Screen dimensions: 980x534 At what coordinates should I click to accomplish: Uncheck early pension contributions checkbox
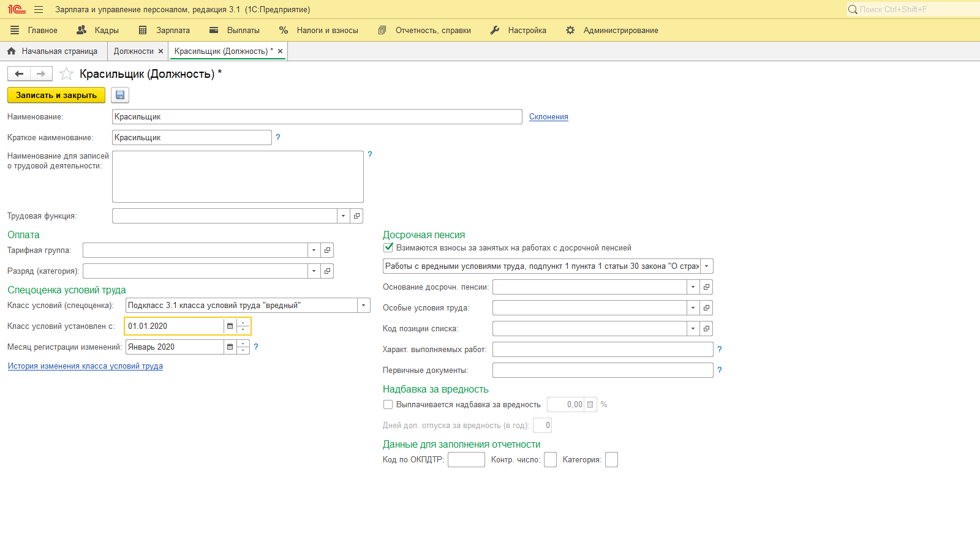(388, 248)
